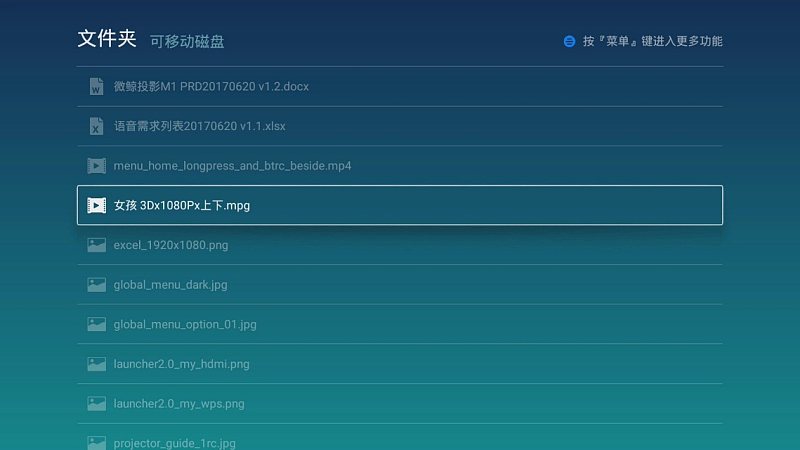Click the video icon of 女孩 3Dx1080Px上下.mpg

click(96, 205)
